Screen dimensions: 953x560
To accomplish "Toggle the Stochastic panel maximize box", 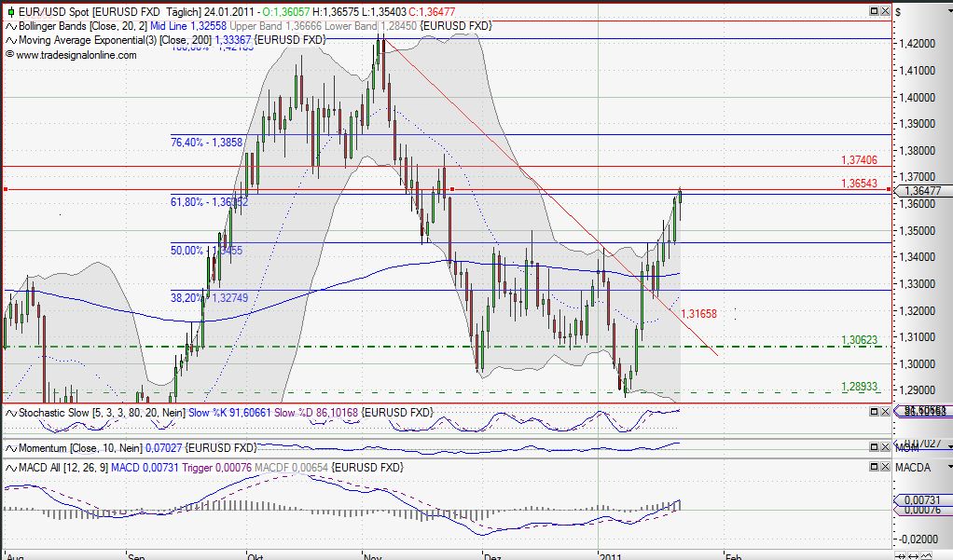I will point(875,411).
